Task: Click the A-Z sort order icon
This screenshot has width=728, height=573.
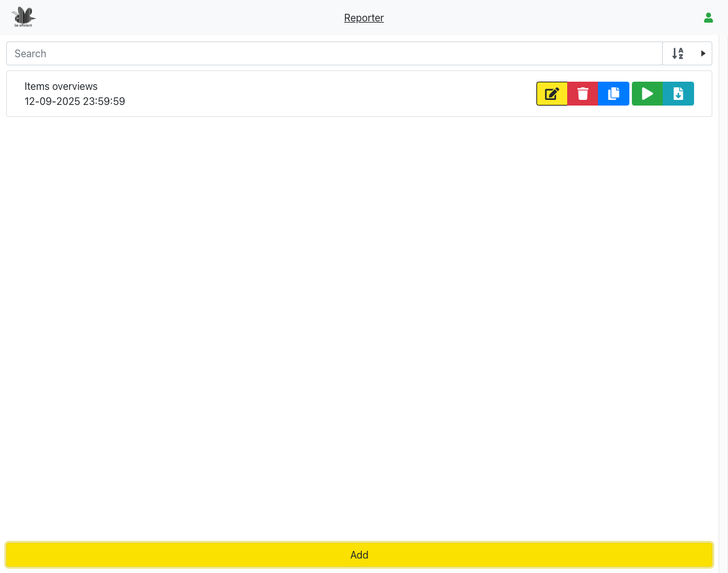Action: 678,53
